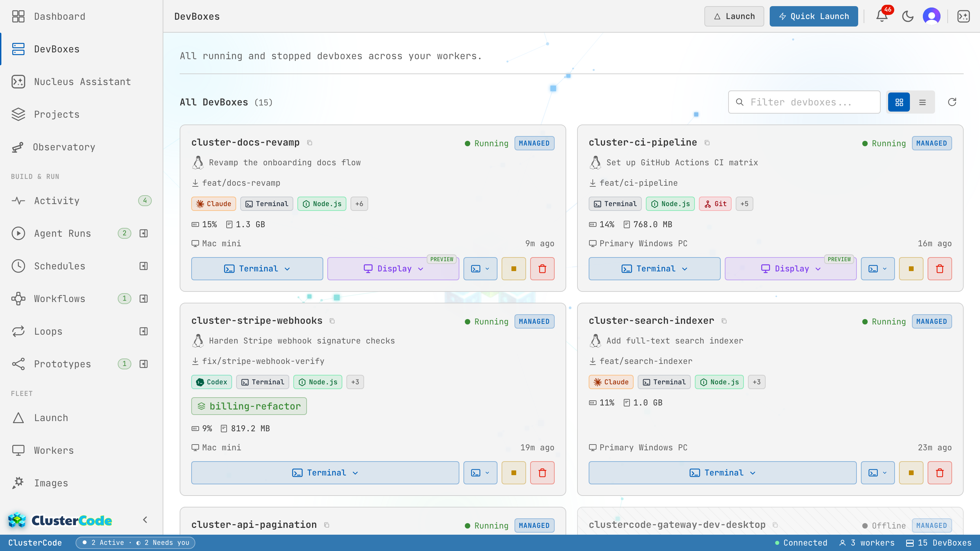980x551 pixels.
Task: Open Schedules side panel icon
Action: [x=143, y=266]
